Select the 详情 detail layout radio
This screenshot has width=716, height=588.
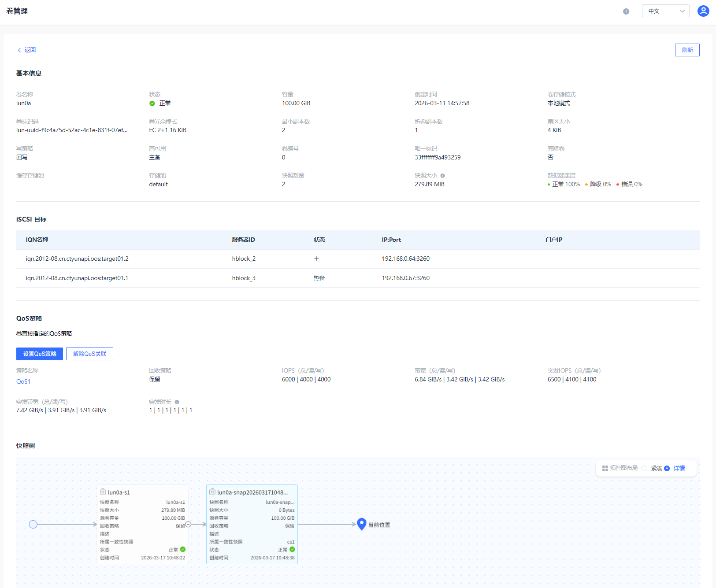(667, 468)
